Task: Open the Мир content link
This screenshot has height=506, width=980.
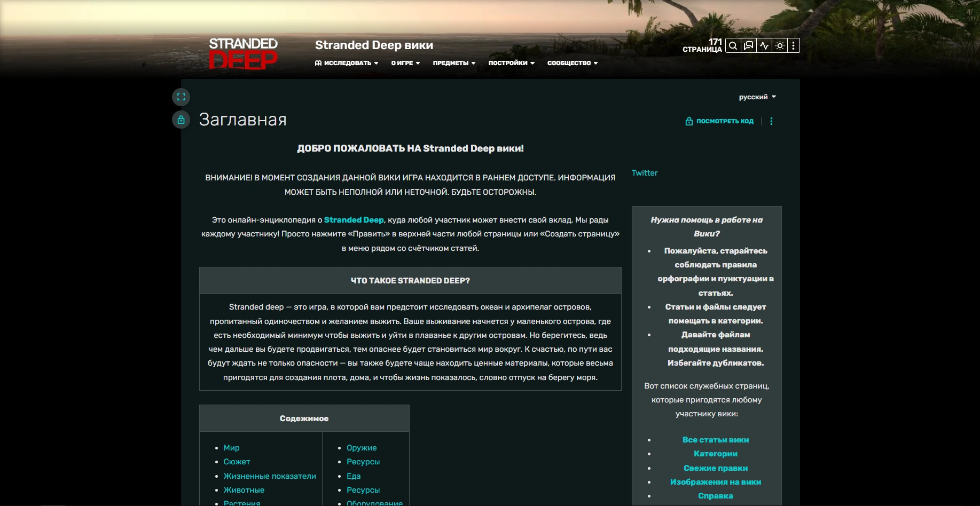Action: 232,448
